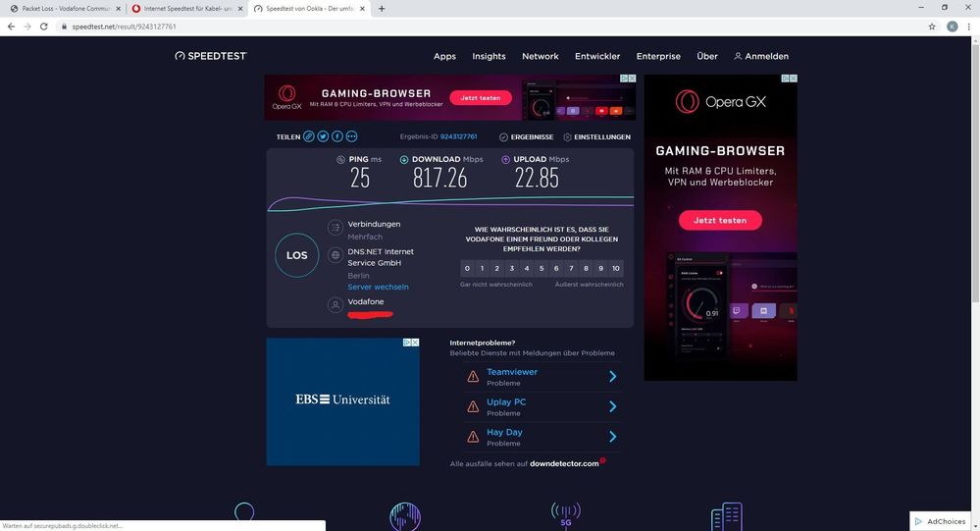Viewport: 980px width, 531px height.
Task: Rate recommendation 3
Action: [512, 268]
